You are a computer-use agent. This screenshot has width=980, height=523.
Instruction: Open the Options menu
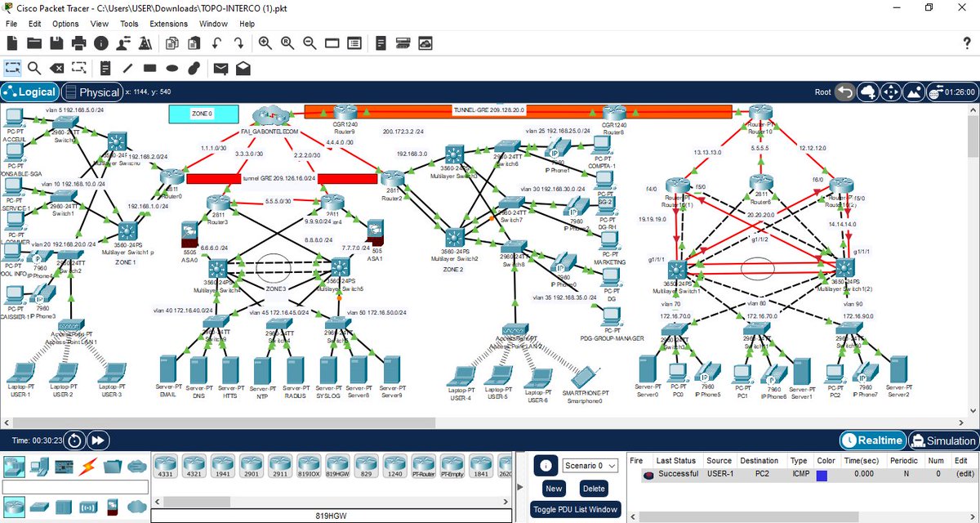coord(65,24)
